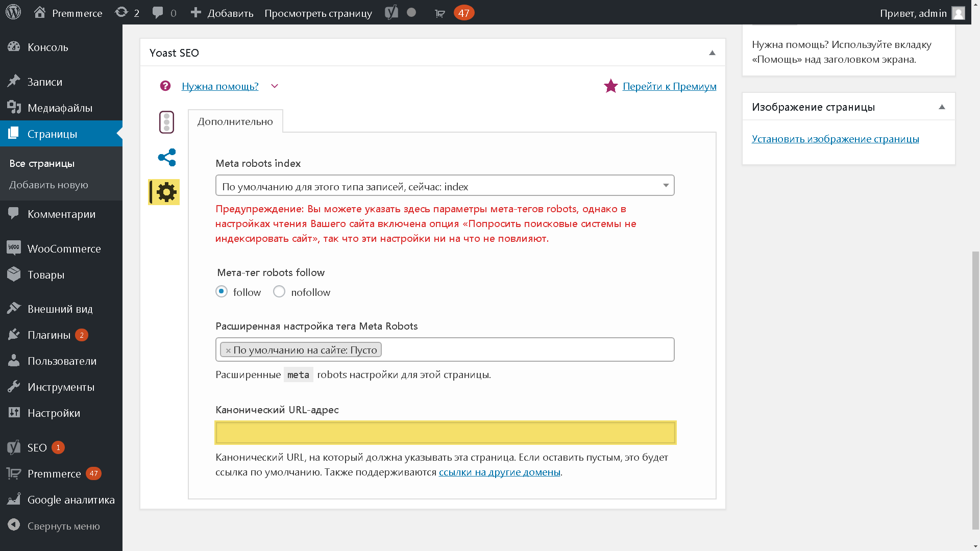Image resolution: width=980 pixels, height=551 pixels.
Task: Click the gray SEO score dot
Action: tap(411, 12)
